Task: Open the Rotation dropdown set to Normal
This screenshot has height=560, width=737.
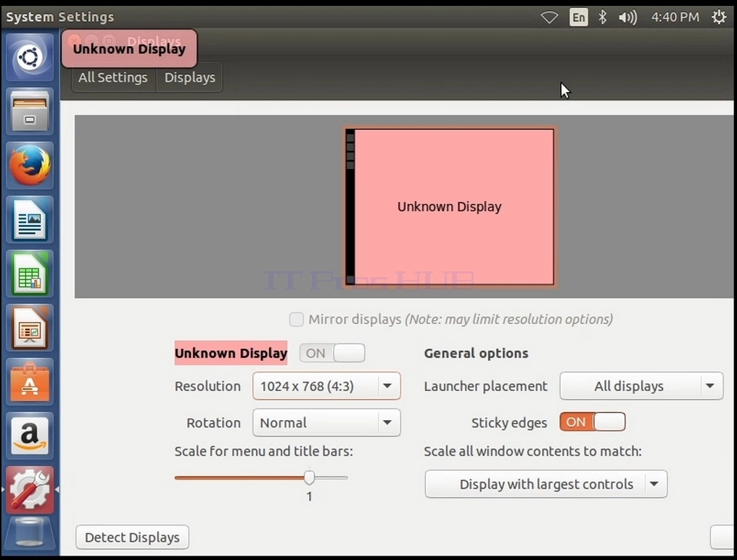Action: point(326,423)
